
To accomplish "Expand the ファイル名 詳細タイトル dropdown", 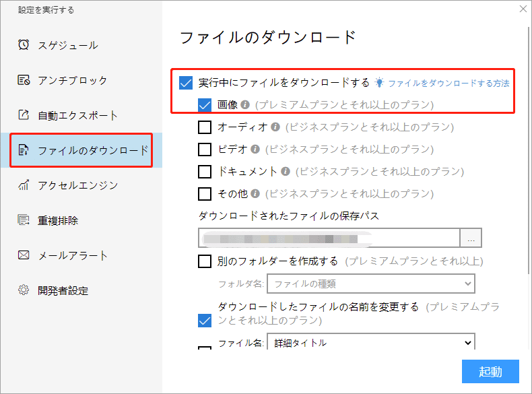I will tap(371, 342).
